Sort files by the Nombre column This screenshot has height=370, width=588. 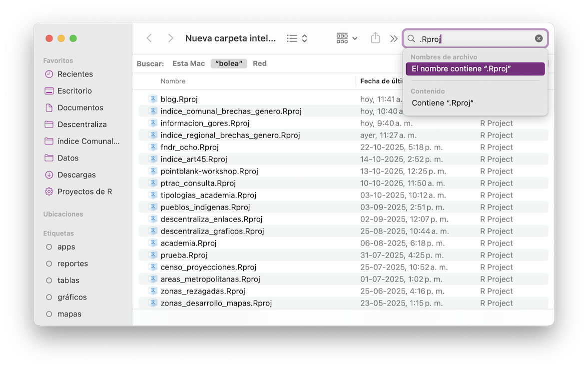tap(173, 81)
